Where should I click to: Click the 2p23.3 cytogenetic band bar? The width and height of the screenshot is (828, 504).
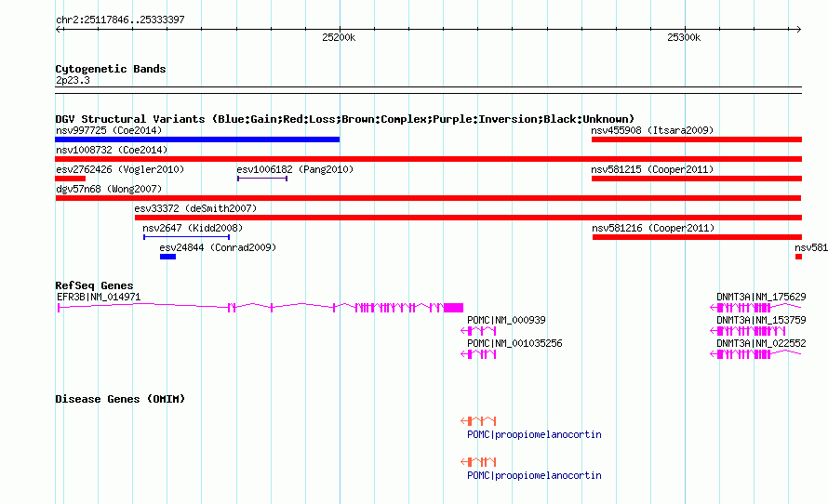coord(428,90)
